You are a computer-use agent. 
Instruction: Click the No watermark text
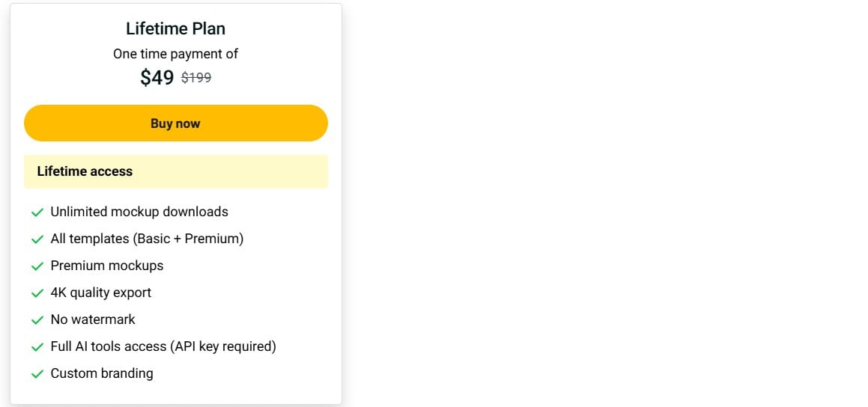pos(93,319)
